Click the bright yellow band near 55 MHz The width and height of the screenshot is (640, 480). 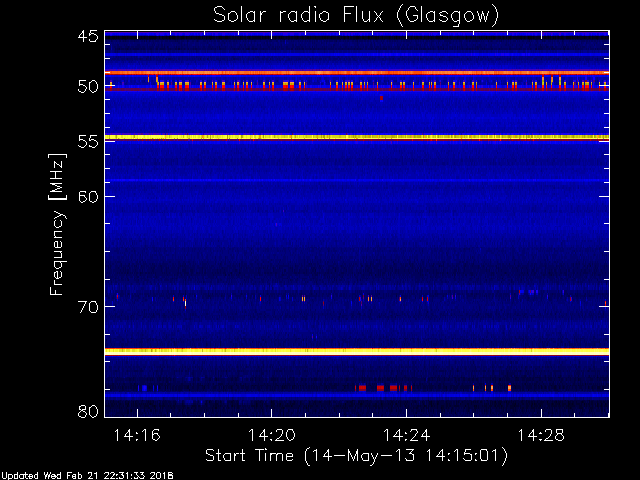pyautogui.click(x=357, y=138)
